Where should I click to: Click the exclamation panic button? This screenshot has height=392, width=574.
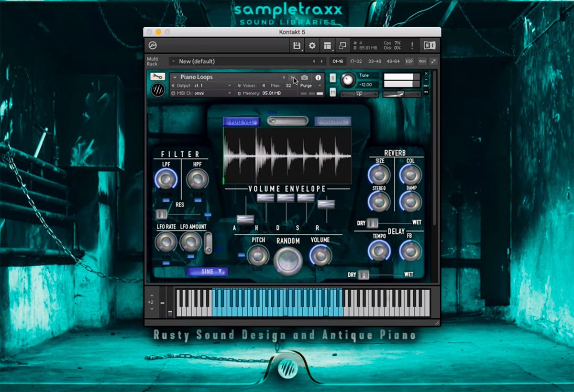[412, 46]
